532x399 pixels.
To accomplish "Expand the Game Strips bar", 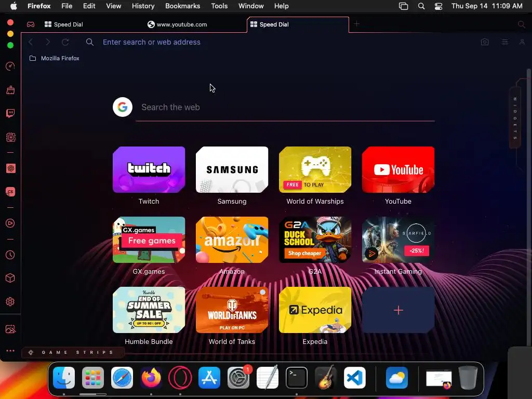I will pyautogui.click(x=73, y=353).
